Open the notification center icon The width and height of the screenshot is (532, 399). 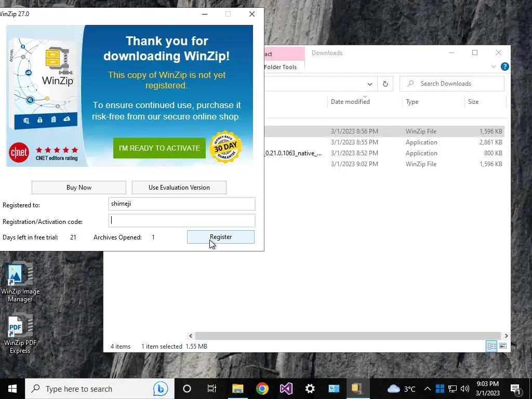tap(516, 389)
